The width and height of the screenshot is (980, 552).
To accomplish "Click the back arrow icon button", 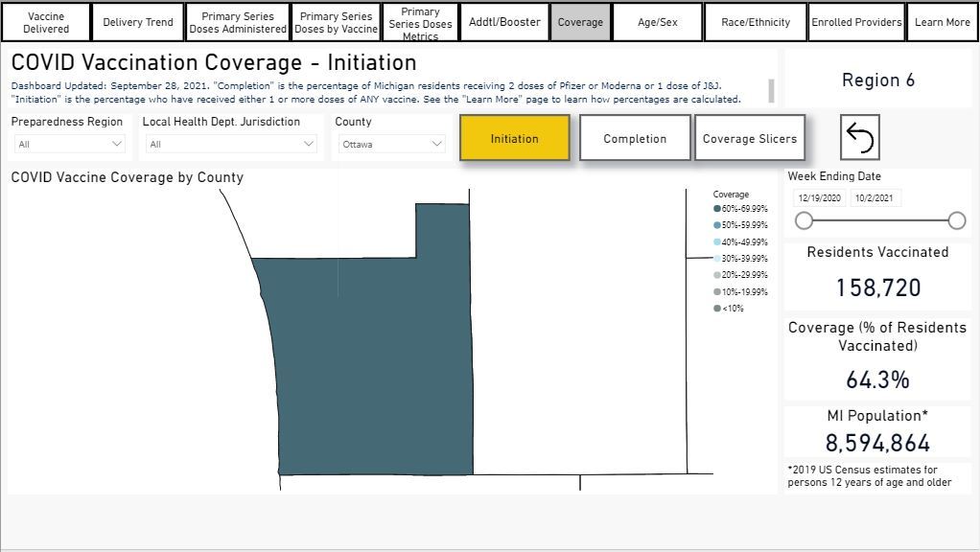I will pyautogui.click(x=860, y=138).
